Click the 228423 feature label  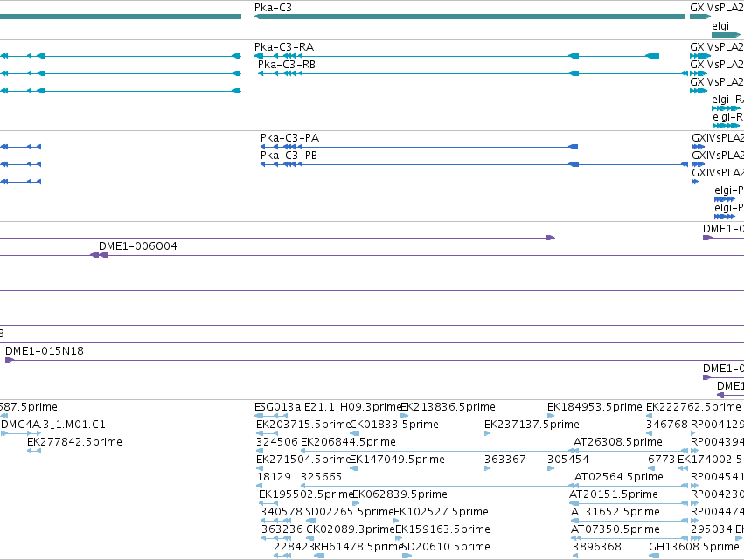(294, 547)
